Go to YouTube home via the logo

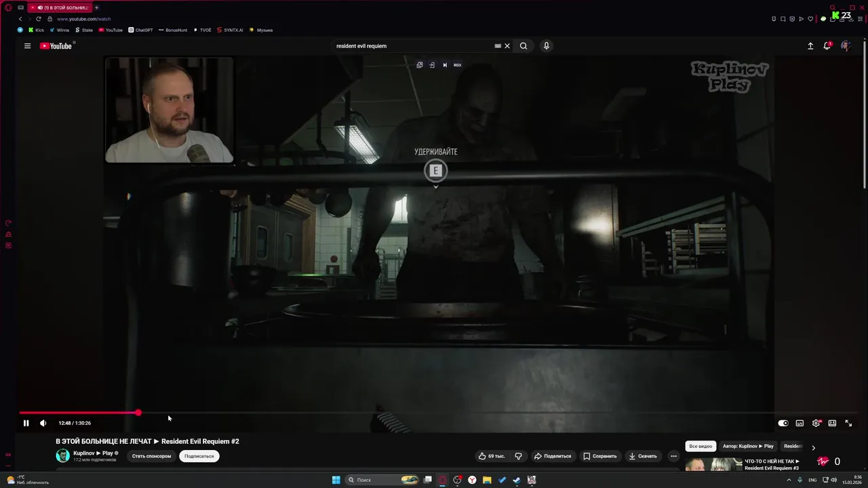(56, 46)
